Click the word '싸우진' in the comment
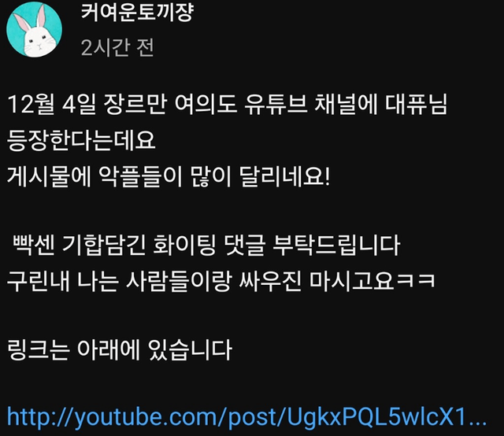504x436 pixels. tap(270, 280)
